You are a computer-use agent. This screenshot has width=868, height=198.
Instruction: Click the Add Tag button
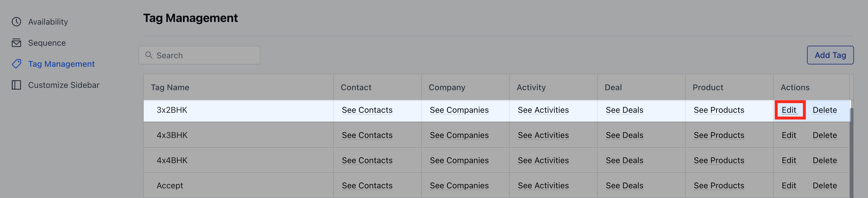coord(830,55)
